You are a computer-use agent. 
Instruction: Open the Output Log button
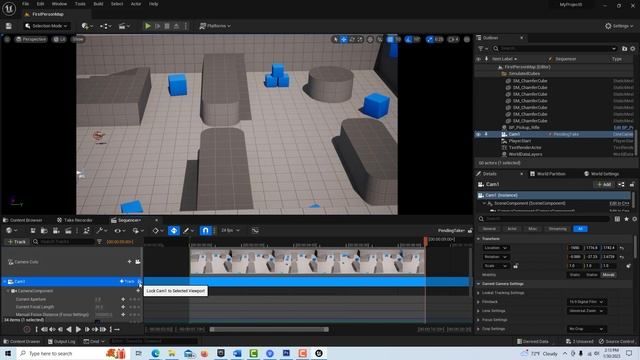(62, 341)
